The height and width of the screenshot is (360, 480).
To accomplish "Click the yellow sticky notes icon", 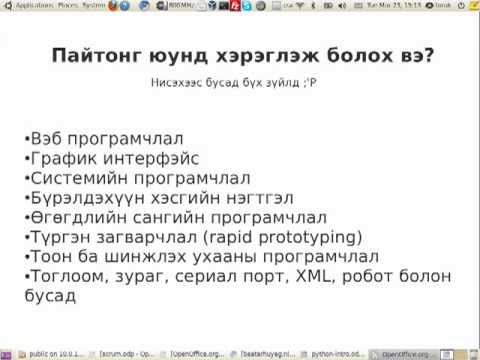I will (x=474, y=5).
